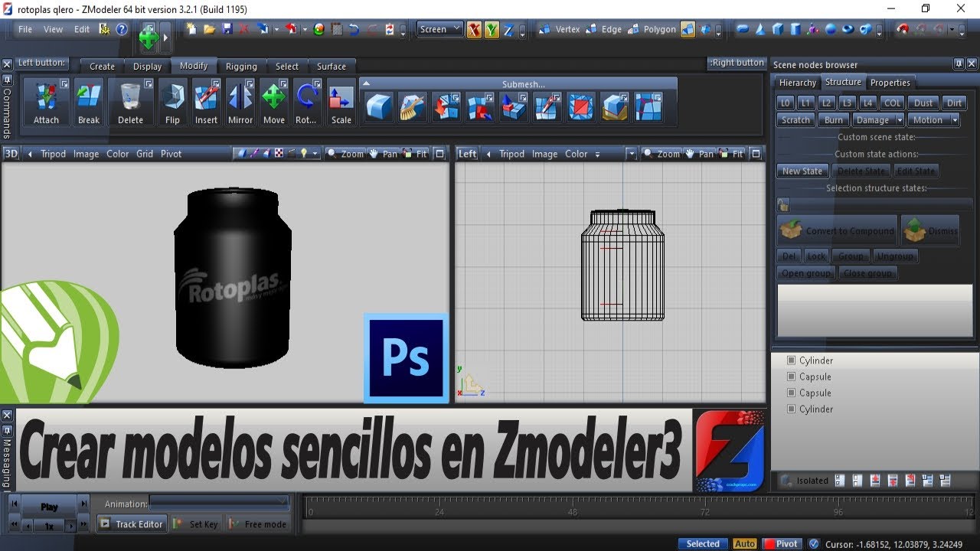Open the Animation dropdown
The image size is (980, 551).
coord(219,503)
